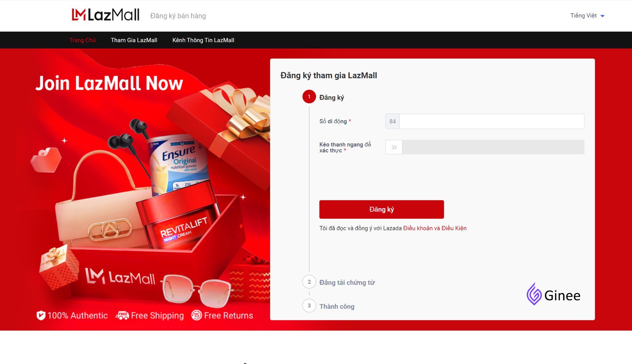
Task: Click the Ginee logo
Action: [x=553, y=294]
